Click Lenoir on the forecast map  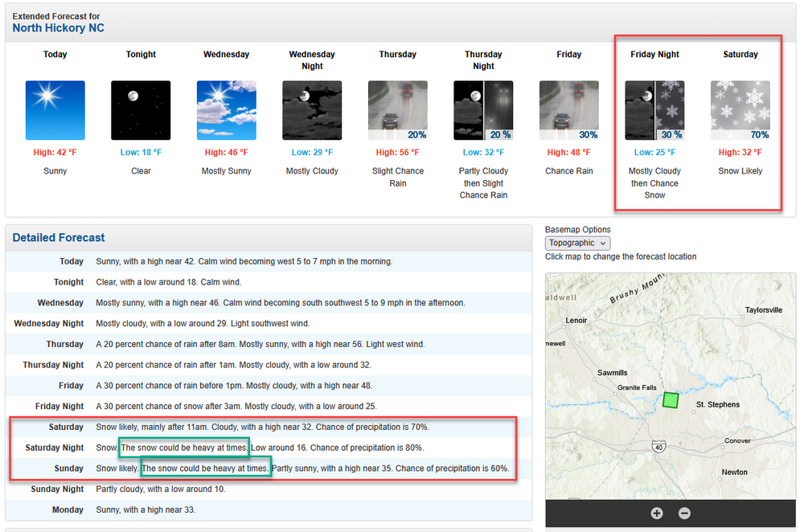tap(576, 320)
